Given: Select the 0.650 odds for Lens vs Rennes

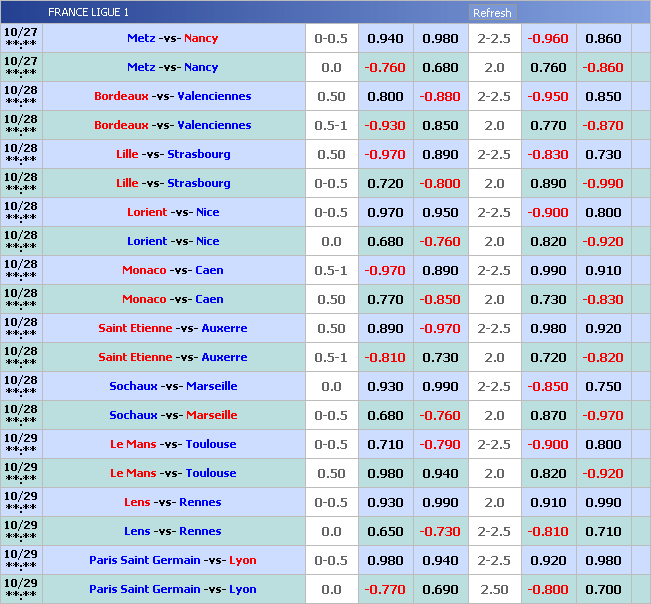Looking at the screenshot, I should tap(385, 531).
